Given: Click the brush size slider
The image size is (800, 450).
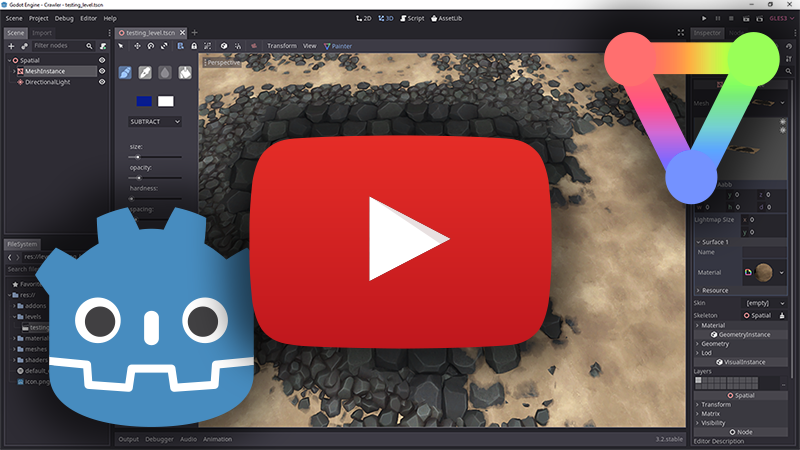Looking at the screenshot, I should (156, 157).
